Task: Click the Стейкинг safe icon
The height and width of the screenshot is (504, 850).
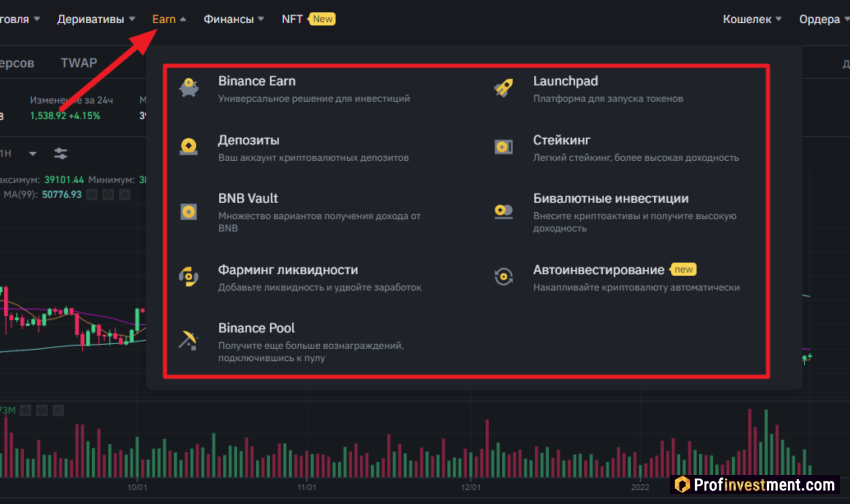Action: point(504,146)
